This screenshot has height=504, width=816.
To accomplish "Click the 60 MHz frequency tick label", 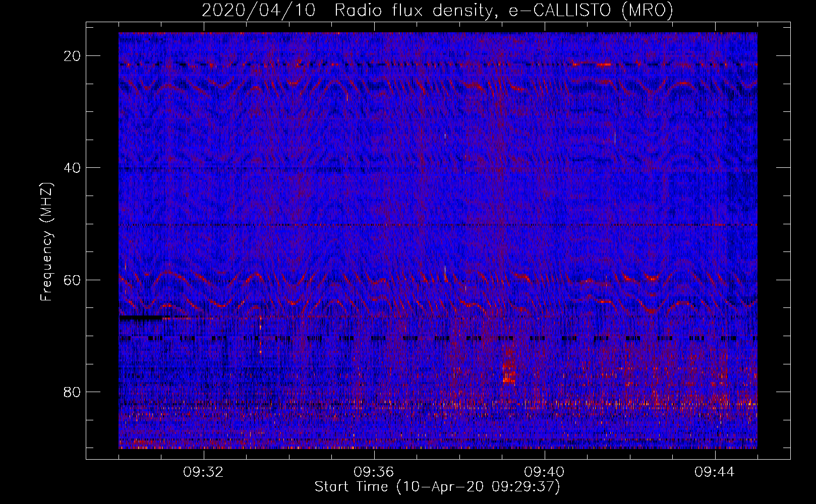I will (73, 280).
